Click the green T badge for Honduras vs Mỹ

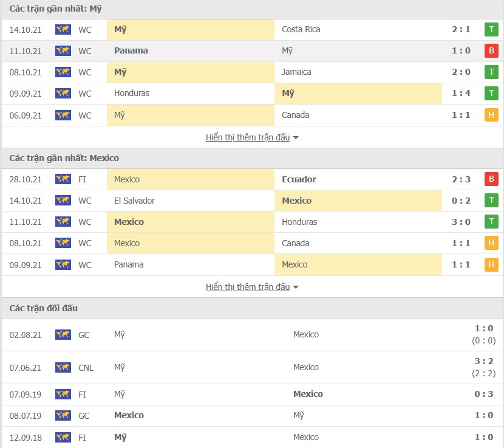coord(491,94)
